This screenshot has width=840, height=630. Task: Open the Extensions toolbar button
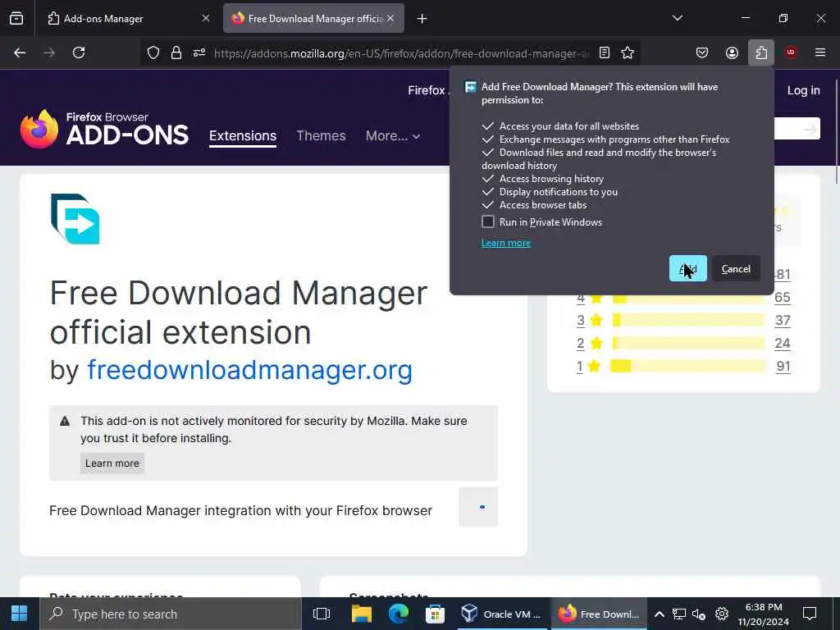click(761, 52)
